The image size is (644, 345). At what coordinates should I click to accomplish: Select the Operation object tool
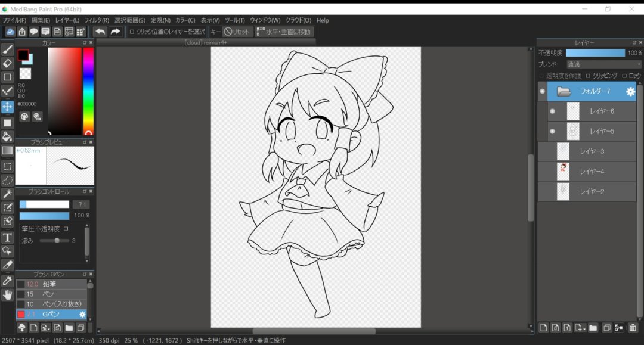(x=7, y=251)
